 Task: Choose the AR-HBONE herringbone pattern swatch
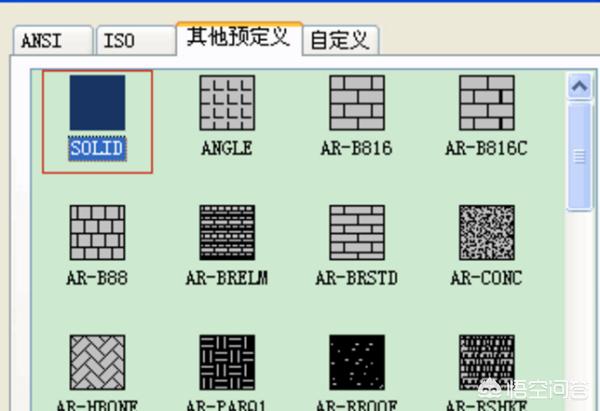point(97,362)
